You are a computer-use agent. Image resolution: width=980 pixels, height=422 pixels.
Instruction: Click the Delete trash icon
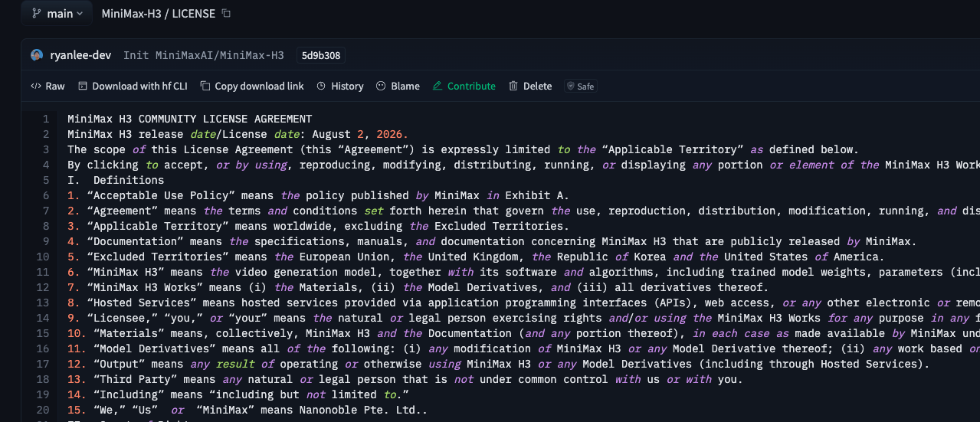(513, 86)
